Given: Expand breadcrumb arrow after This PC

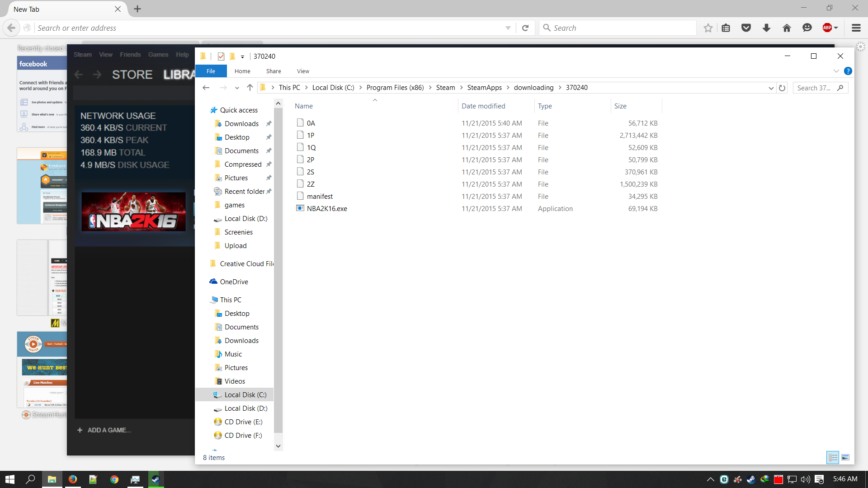Looking at the screenshot, I should pos(306,88).
